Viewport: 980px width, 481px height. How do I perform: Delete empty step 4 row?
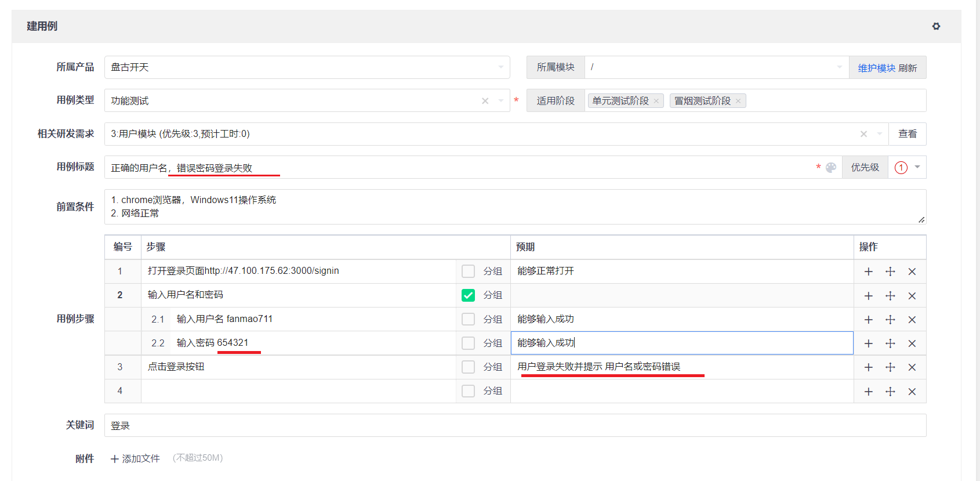(x=912, y=392)
